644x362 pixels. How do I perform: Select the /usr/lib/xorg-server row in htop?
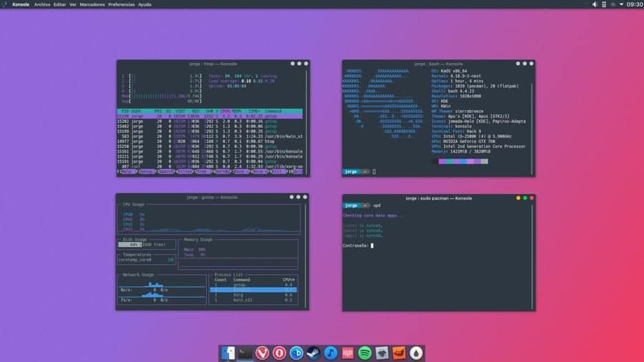210,167
